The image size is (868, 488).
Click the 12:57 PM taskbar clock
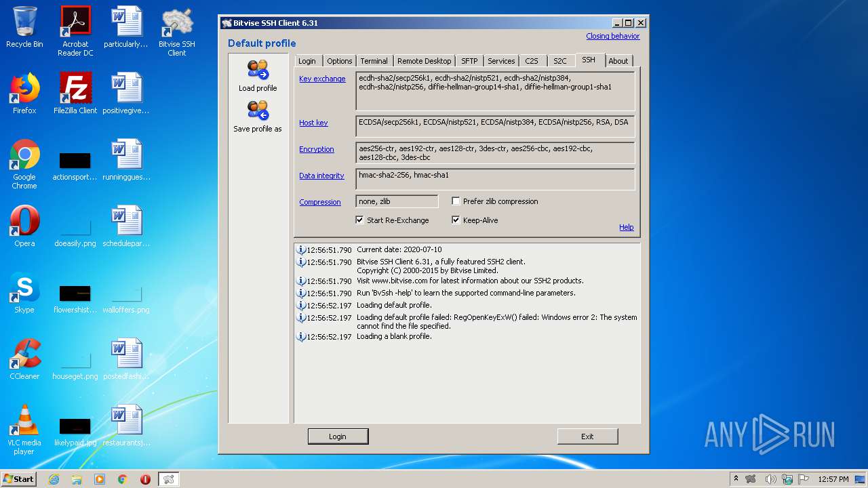click(x=833, y=479)
